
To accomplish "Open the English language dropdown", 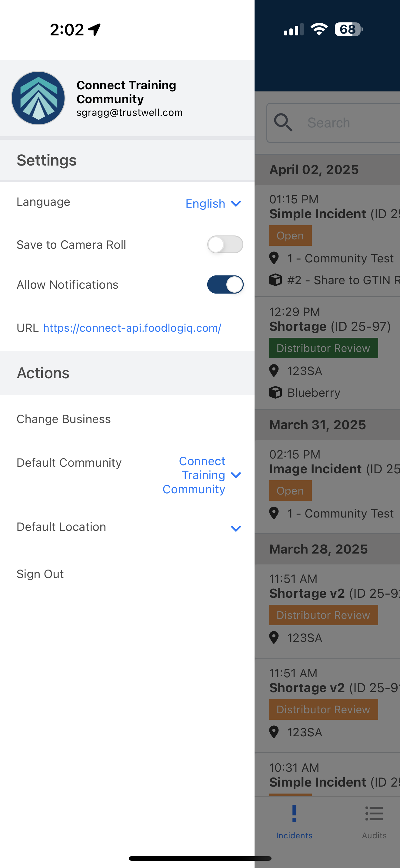I will (x=214, y=203).
